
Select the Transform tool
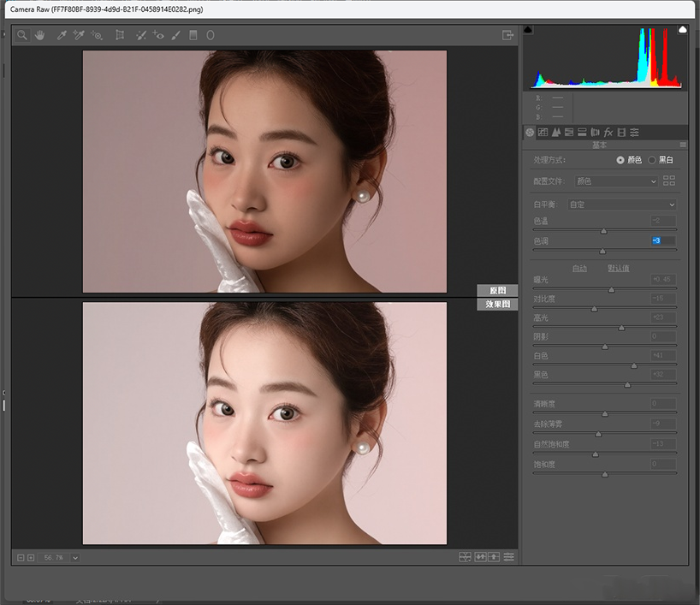[x=120, y=35]
